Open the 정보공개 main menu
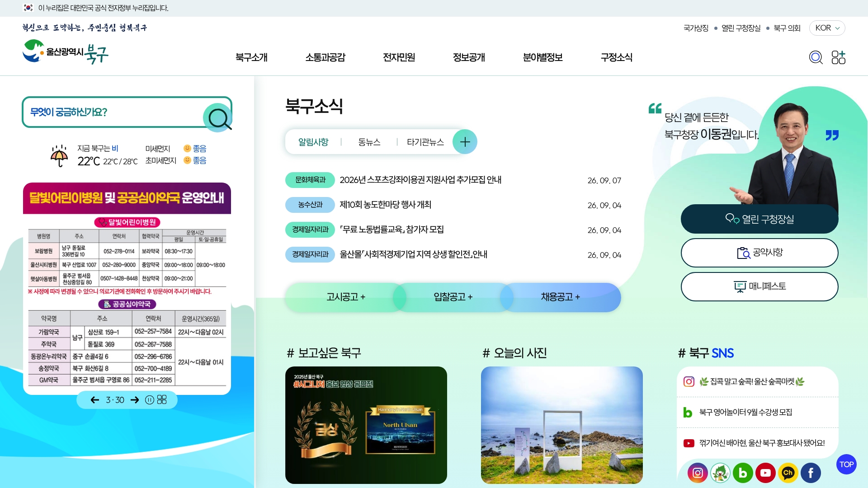Image resolution: width=868 pixels, height=488 pixels. (469, 57)
